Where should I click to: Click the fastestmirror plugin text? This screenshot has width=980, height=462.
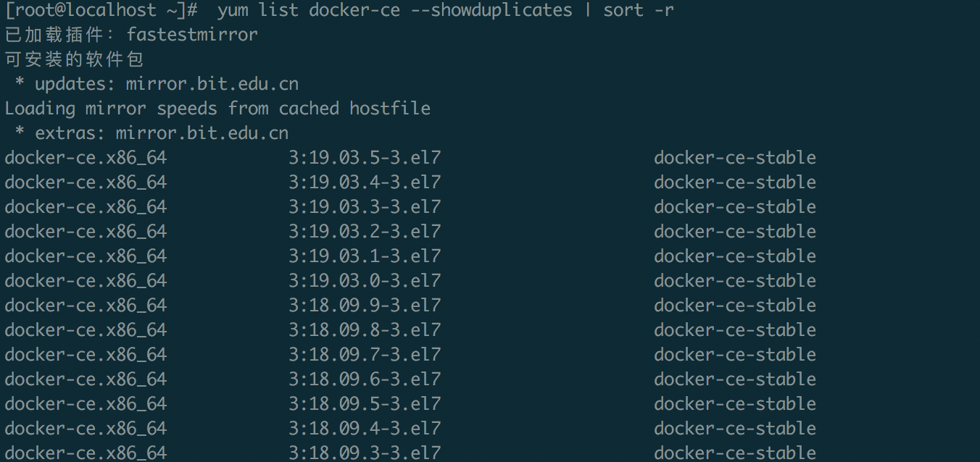(192, 35)
